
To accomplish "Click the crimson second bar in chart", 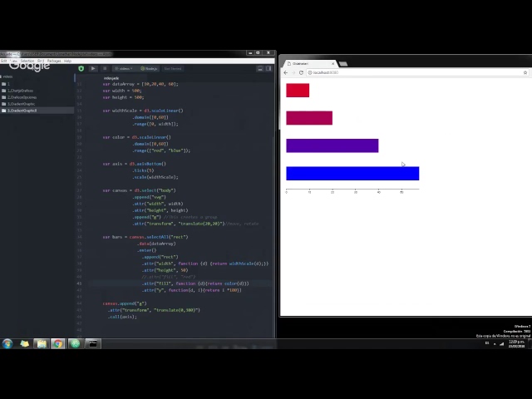I will (x=309, y=118).
